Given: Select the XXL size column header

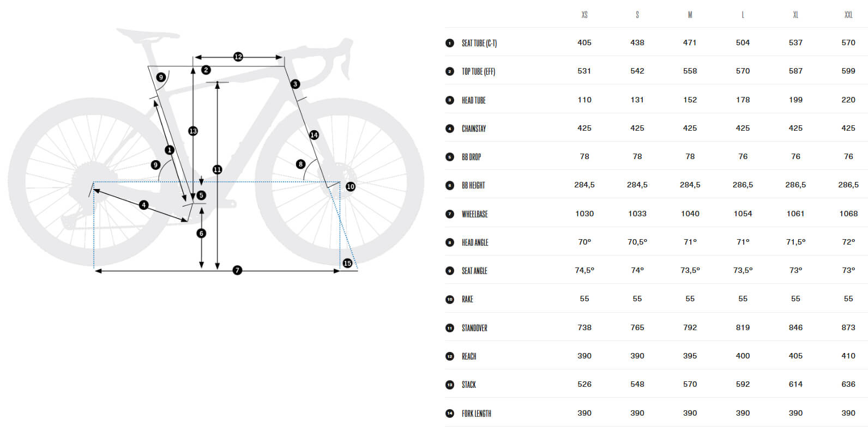Looking at the screenshot, I should tap(848, 15).
